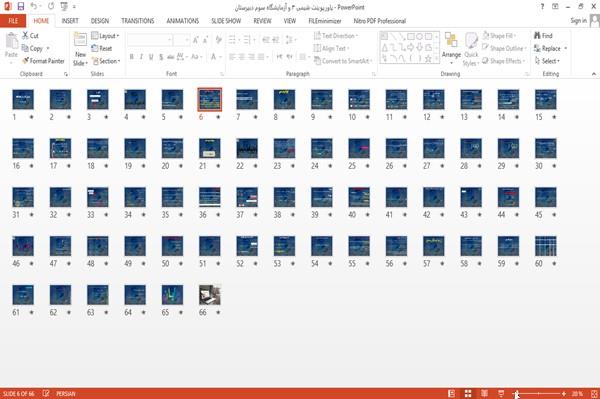The height and width of the screenshot is (399, 600).
Task: Switch to the ANIMATIONS tab
Action: pyautogui.click(x=183, y=21)
